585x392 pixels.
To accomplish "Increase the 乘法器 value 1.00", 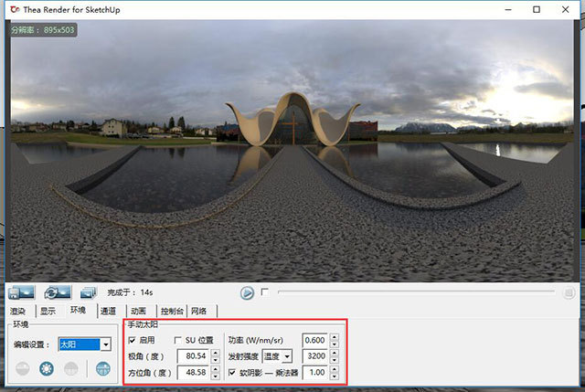I will [335, 369].
